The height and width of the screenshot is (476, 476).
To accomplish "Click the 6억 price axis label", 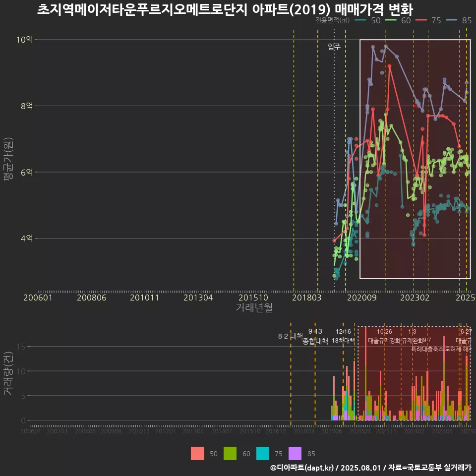I will click(27, 172).
